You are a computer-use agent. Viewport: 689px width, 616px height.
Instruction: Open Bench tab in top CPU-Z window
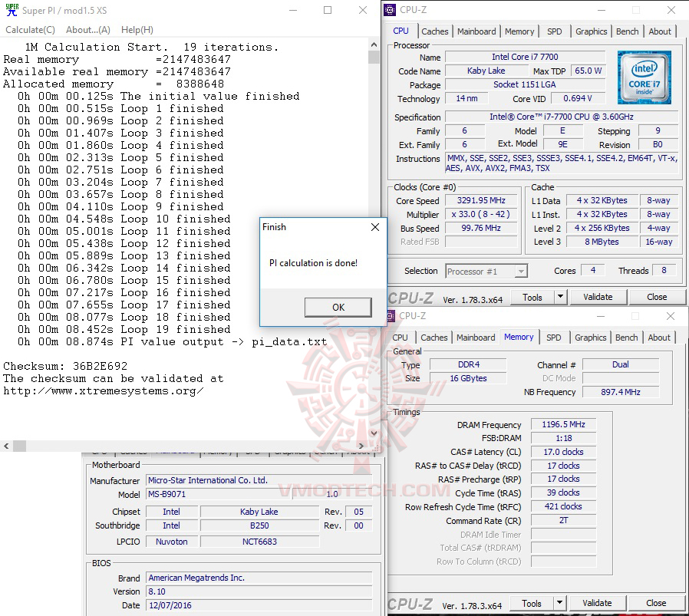coord(627,31)
